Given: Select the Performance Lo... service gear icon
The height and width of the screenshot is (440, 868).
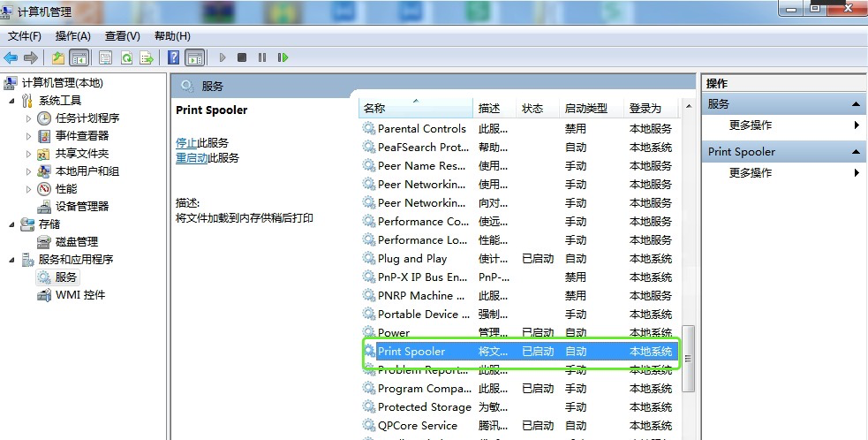Looking at the screenshot, I should (369, 240).
